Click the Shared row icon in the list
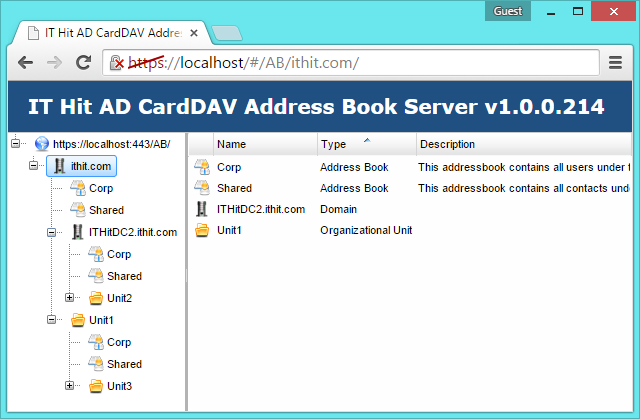This screenshot has height=419, width=640. [x=202, y=188]
